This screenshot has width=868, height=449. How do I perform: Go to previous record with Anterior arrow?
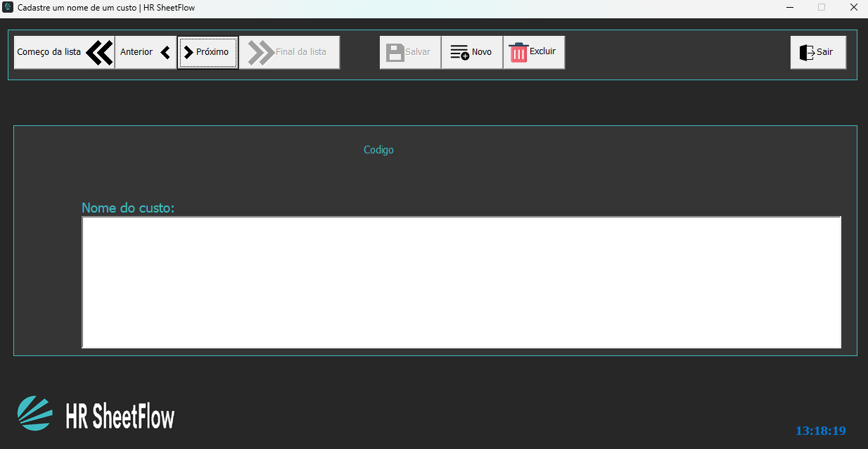pos(165,52)
